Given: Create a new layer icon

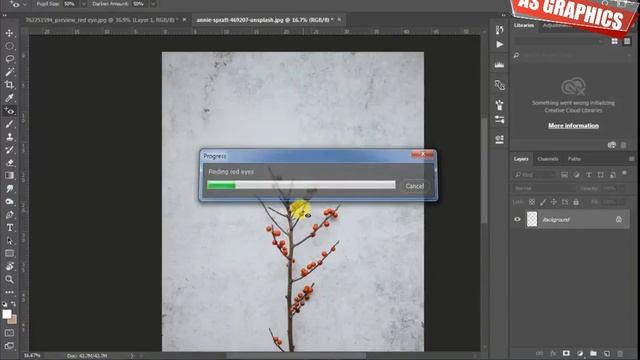Looking at the screenshot, I should coord(607,353).
